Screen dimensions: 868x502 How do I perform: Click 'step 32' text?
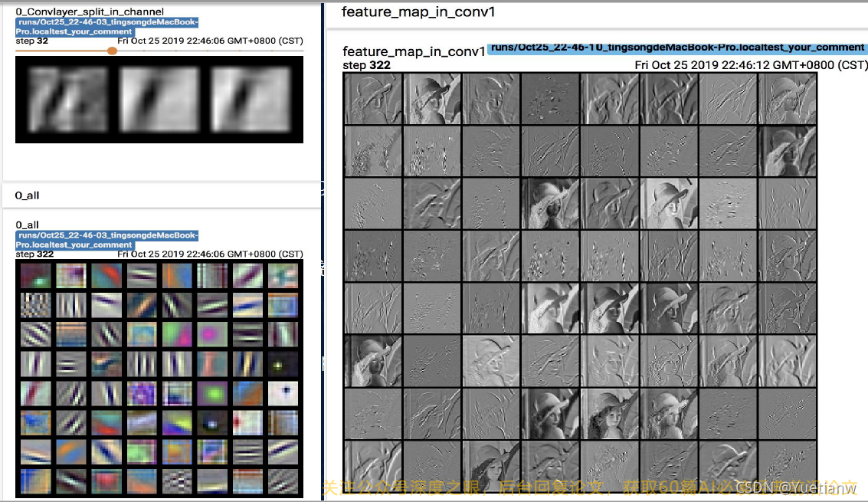click(x=31, y=41)
